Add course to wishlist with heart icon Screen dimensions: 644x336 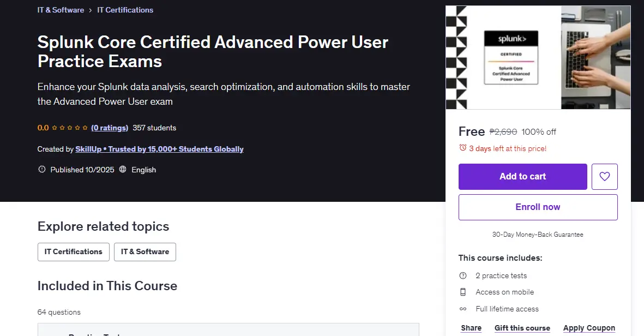tap(605, 177)
